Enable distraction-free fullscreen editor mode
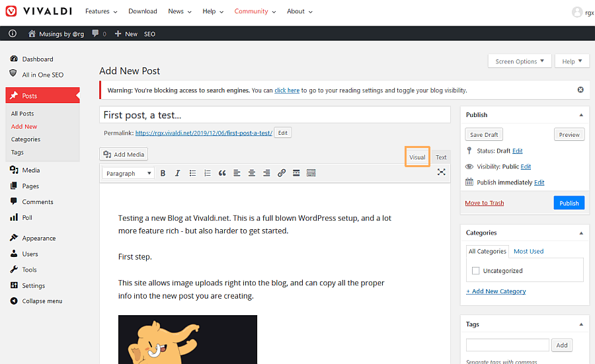Image resolution: width=595 pixels, height=364 pixels. [441, 172]
